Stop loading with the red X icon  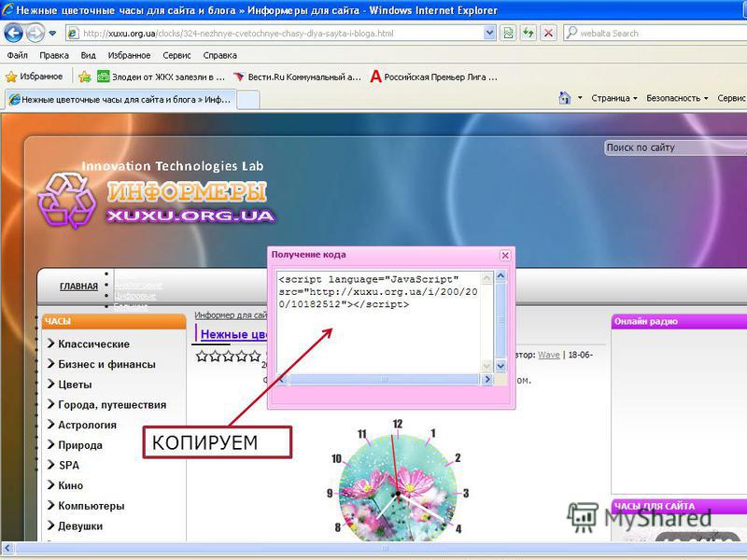point(548,33)
